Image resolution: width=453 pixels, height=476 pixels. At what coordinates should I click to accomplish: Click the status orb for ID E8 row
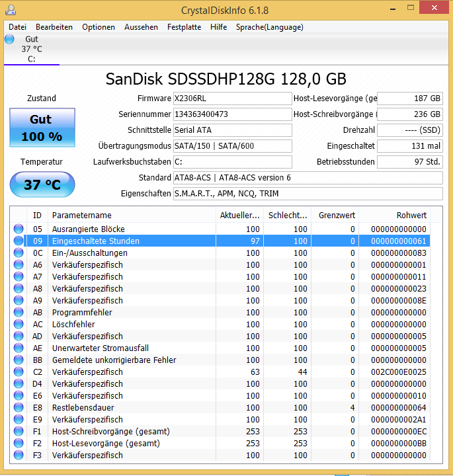pyautogui.click(x=19, y=407)
